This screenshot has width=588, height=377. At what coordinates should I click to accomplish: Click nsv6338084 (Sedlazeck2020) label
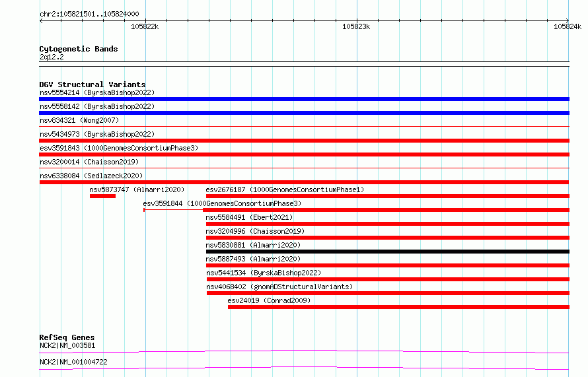91,176
